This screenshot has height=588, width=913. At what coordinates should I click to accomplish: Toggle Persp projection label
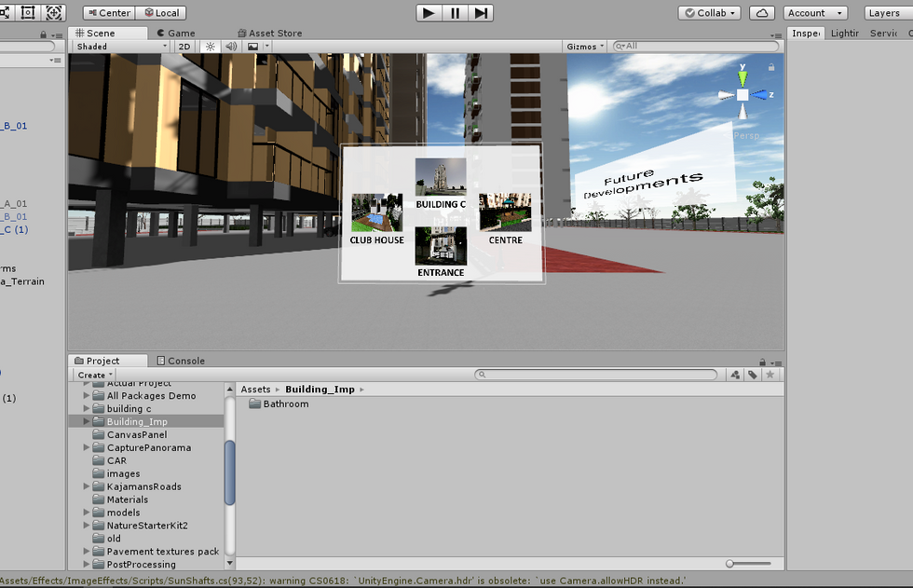tap(745, 136)
